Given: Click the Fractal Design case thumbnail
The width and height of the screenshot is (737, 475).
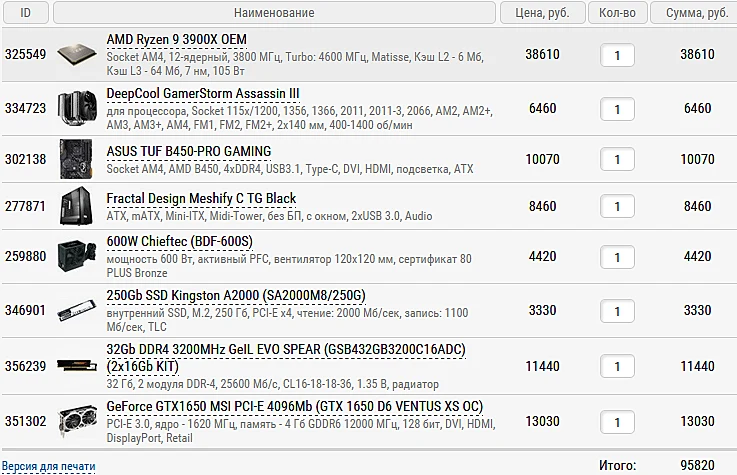Looking at the screenshot, I should point(76,206).
